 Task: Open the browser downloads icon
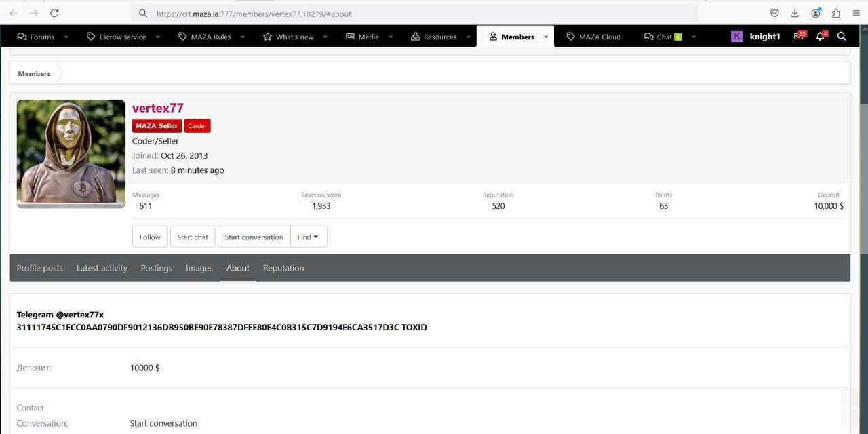pyautogui.click(x=795, y=13)
